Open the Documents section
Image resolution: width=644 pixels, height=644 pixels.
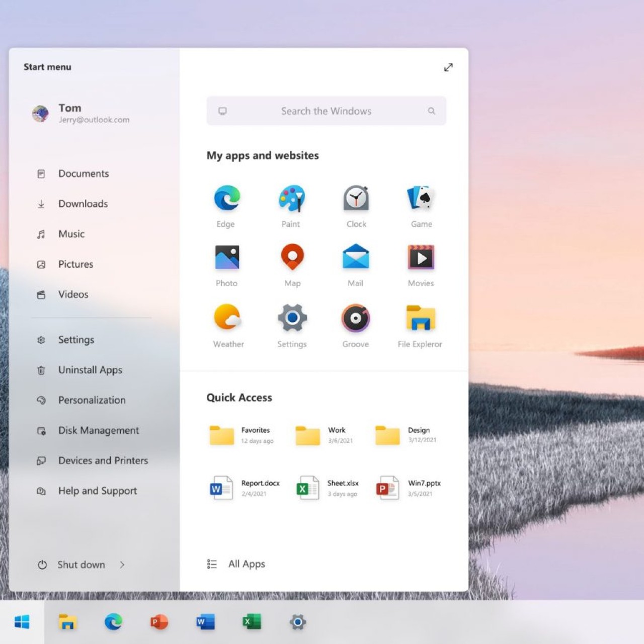point(84,173)
